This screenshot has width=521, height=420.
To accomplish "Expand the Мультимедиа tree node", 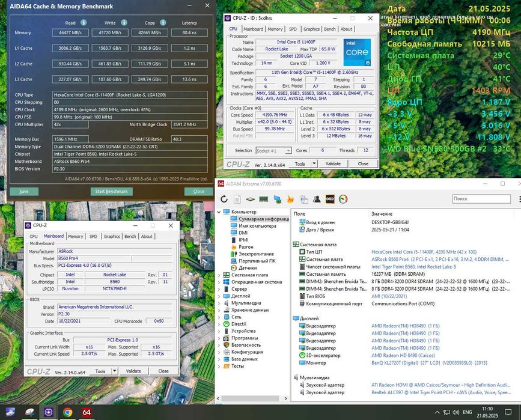I will 219,303.
